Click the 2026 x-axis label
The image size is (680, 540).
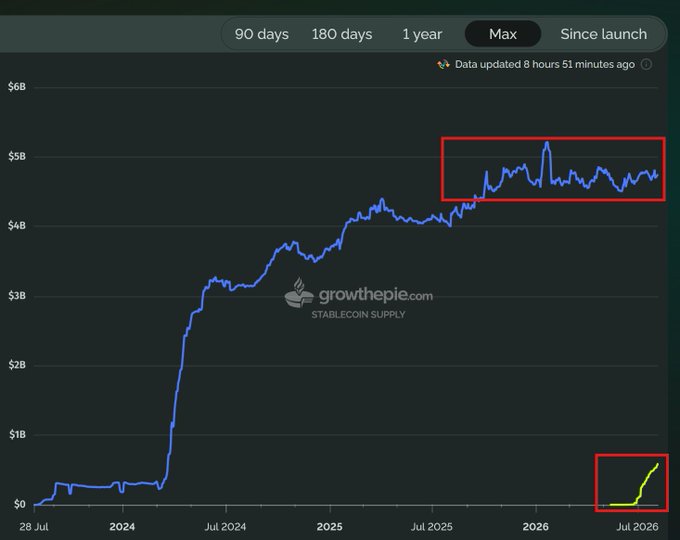(x=536, y=527)
